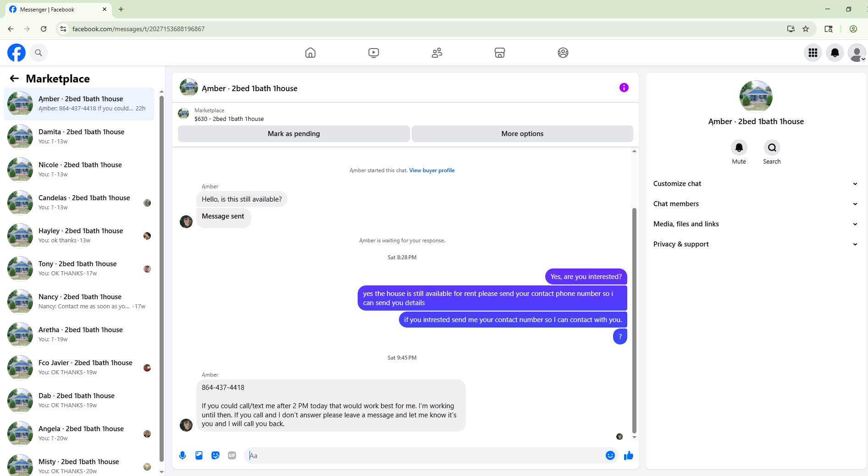Open the Hayley conversation
Screen dimensions: 868x476
tap(79, 235)
